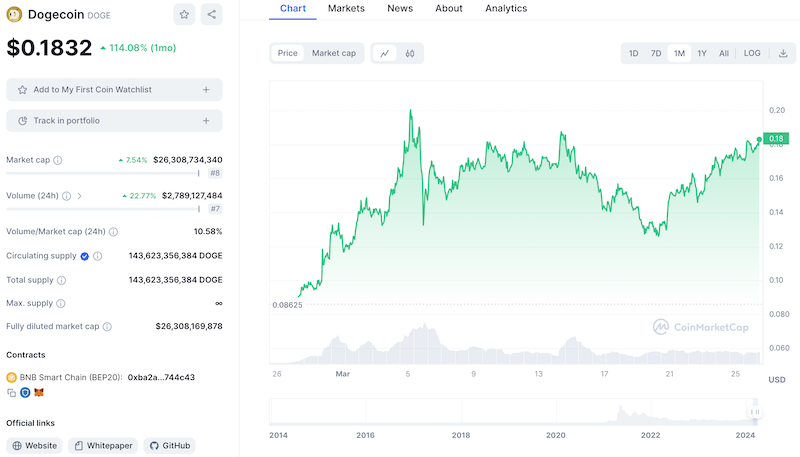Click the verified circulating supply badge
Image resolution: width=800 pixels, height=457 pixels.
point(85,256)
